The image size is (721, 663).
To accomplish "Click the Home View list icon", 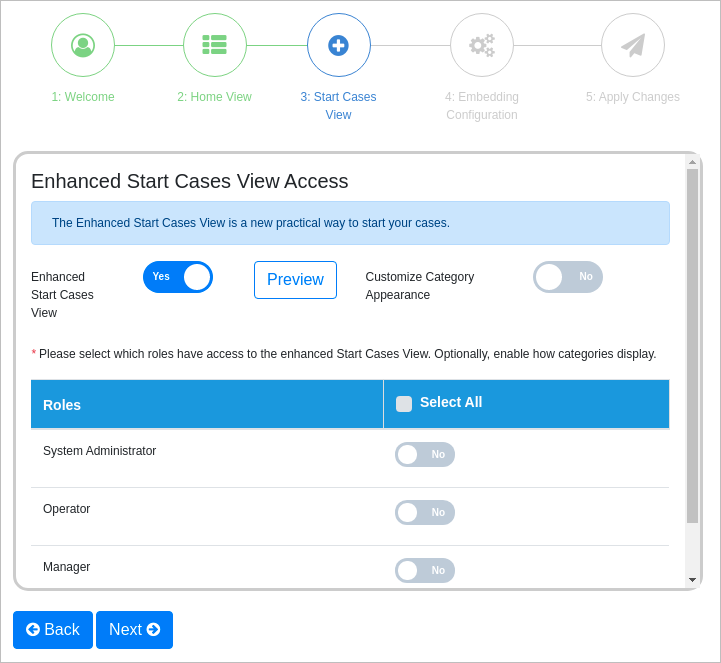I will pyautogui.click(x=215, y=45).
